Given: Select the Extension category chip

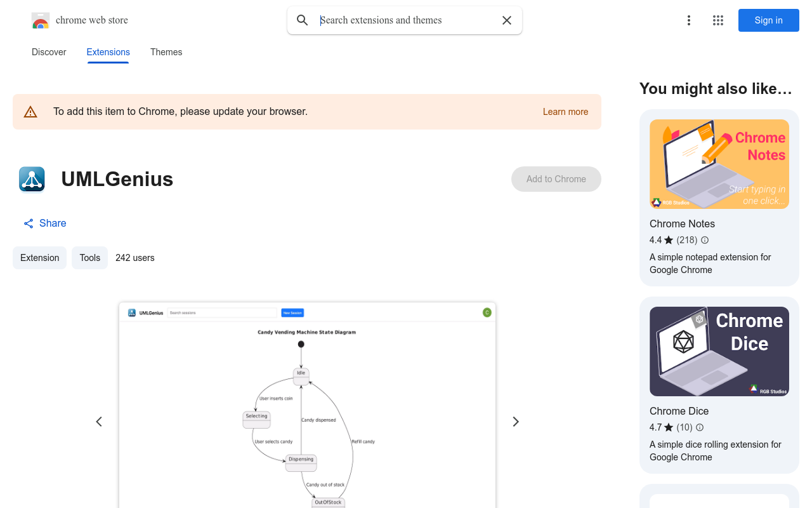Looking at the screenshot, I should [40, 258].
